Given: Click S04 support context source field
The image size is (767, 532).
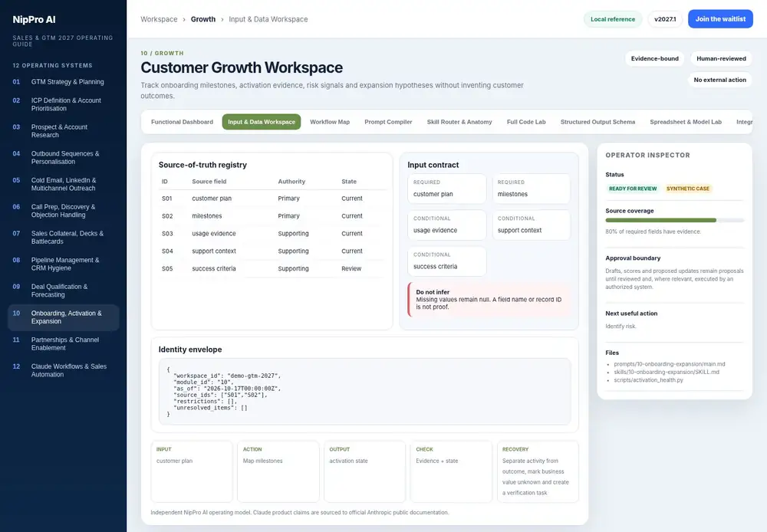Looking at the screenshot, I should click(x=214, y=251).
